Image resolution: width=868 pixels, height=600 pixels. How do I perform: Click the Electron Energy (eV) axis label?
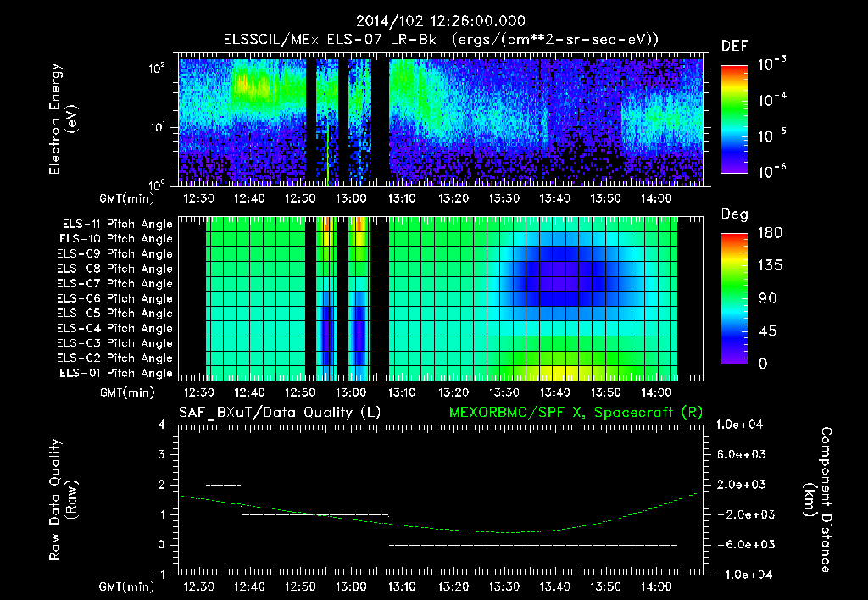click(63, 119)
